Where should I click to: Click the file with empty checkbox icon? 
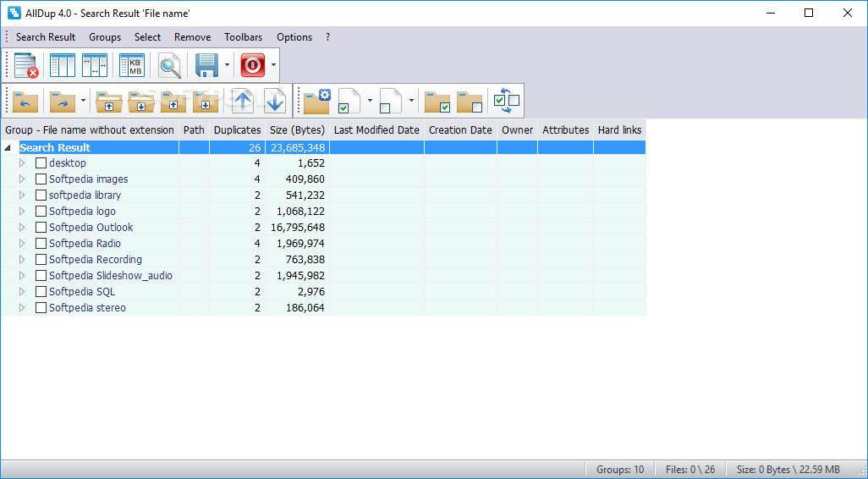[390, 101]
